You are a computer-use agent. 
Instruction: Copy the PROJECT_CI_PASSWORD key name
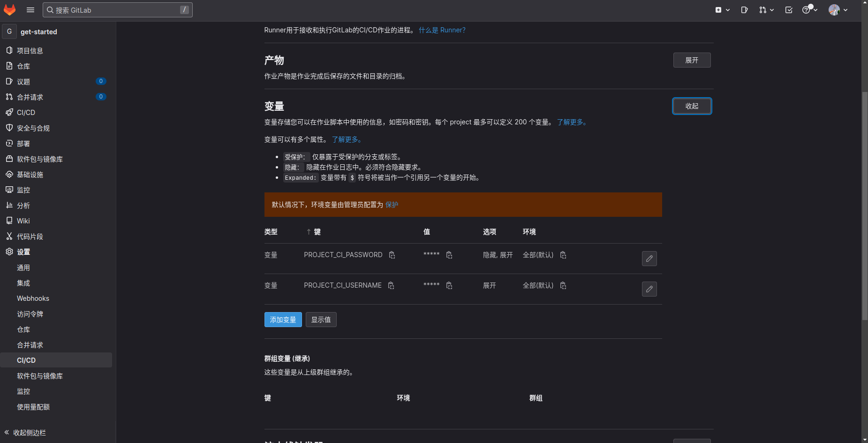coord(392,255)
